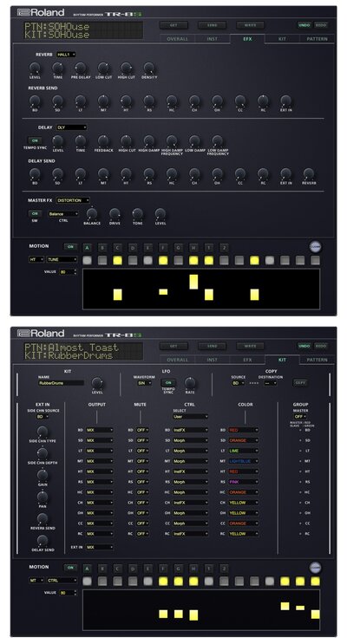Screen dimensions: 347x644
Task: Open the BD color RED dropdown
Action: pyautogui.click(x=244, y=430)
